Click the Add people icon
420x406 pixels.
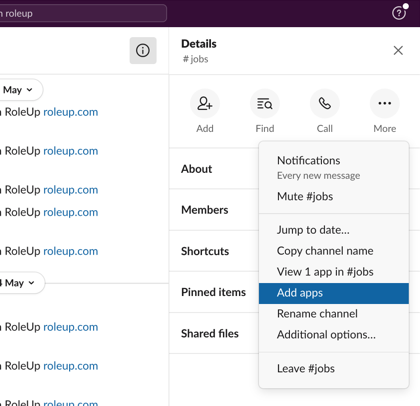[205, 104]
